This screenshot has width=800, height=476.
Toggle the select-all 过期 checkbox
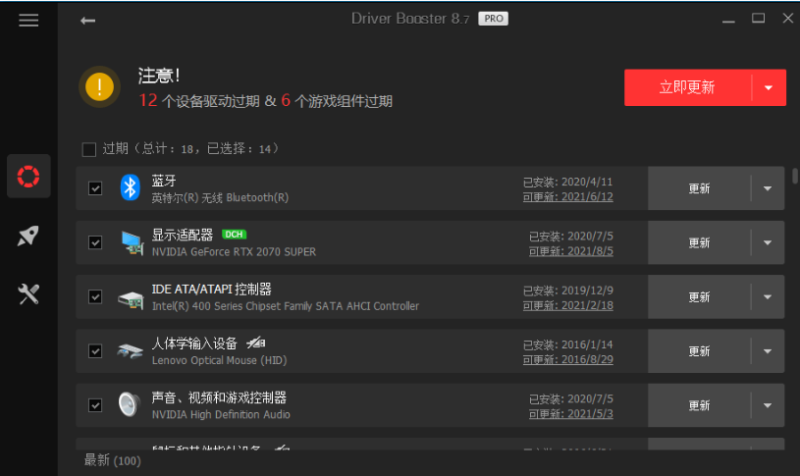coord(89,149)
